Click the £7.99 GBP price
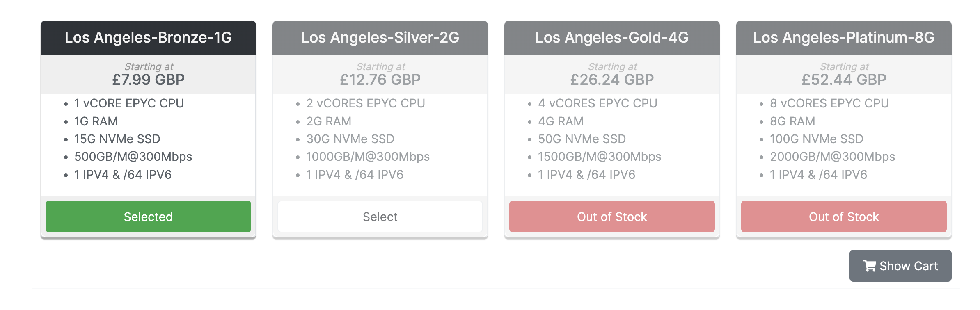This screenshot has height=310, width=980. tap(148, 80)
